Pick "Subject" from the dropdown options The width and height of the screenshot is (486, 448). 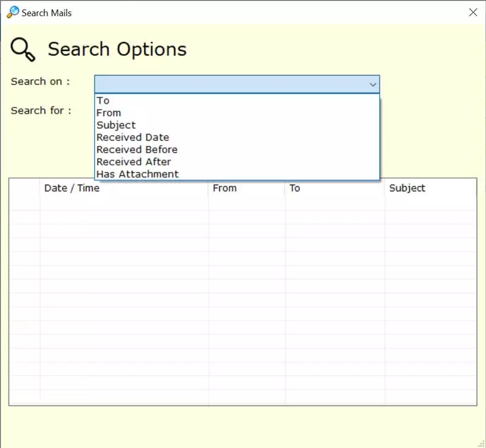(x=116, y=125)
